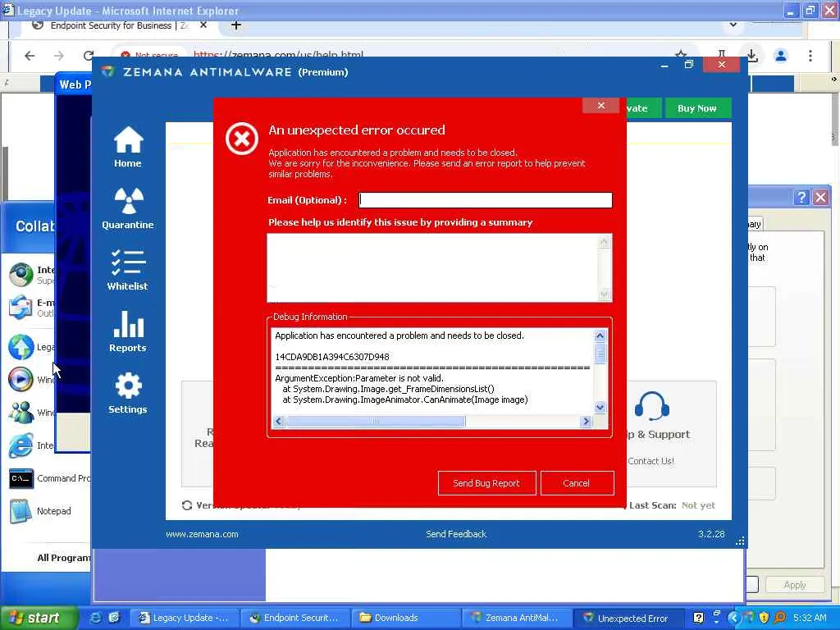The width and height of the screenshot is (840, 630).
Task: Open the Quarantine section
Action: click(x=127, y=209)
